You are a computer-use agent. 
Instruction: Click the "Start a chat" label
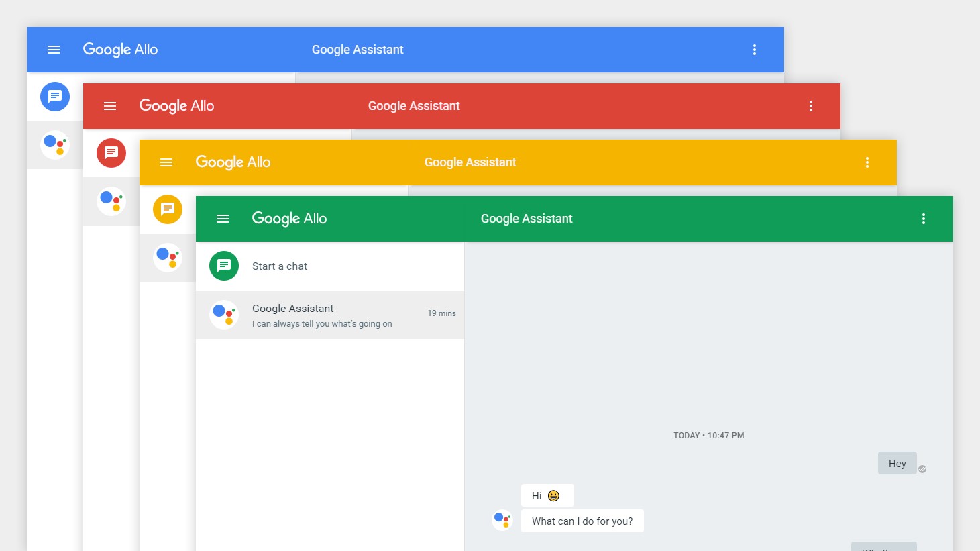(x=280, y=266)
